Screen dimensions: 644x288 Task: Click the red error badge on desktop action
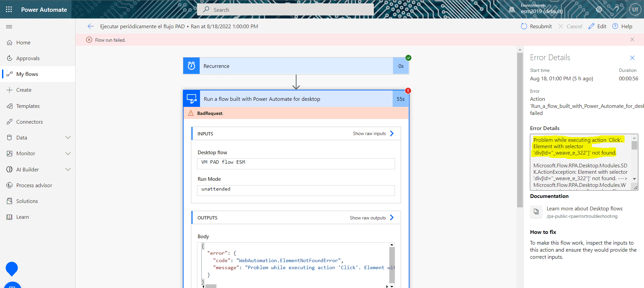(408, 91)
